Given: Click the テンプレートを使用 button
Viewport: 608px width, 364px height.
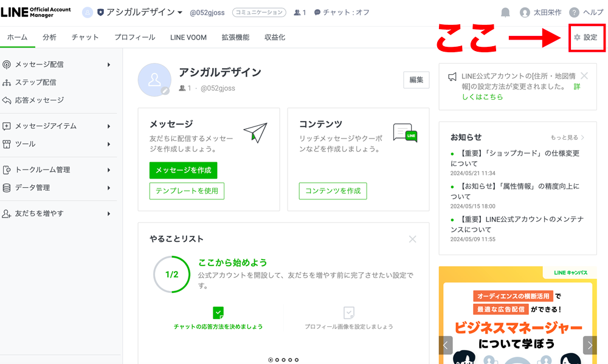Looking at the screenshot, I should pos(187,191).
